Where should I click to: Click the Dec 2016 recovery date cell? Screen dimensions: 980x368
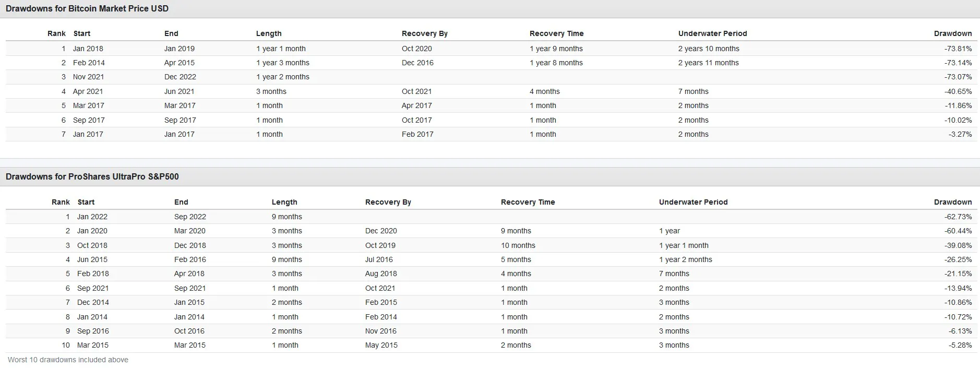(417, 63)
